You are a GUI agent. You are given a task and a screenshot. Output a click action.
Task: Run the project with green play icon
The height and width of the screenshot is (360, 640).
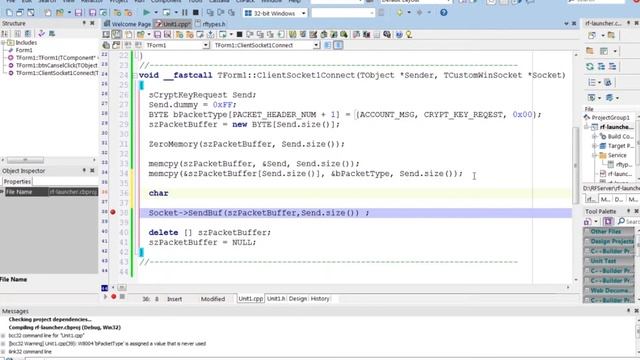[x=146, y=13]
